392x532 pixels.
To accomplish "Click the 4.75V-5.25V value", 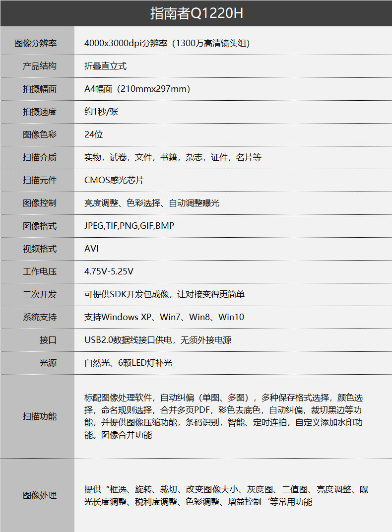I will [109, 271].
